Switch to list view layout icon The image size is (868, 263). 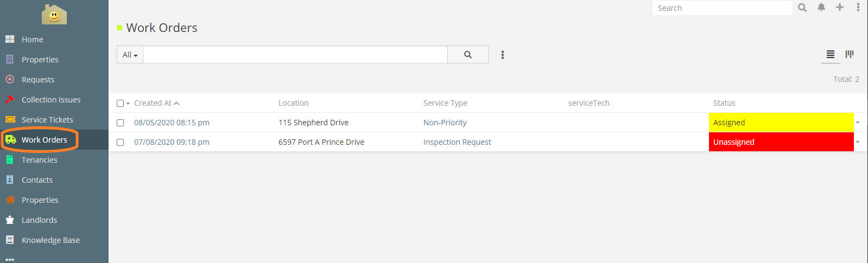[x=830, y=54]
